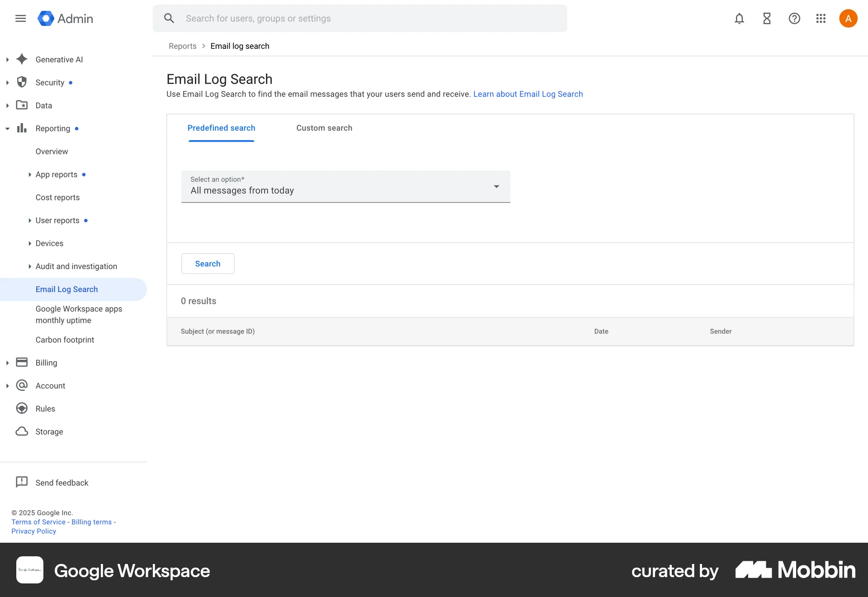The height and width of the screenshot is (597, 868).
Task: Click the Storage cloud icon in sidebar
Action: [22, 431]
